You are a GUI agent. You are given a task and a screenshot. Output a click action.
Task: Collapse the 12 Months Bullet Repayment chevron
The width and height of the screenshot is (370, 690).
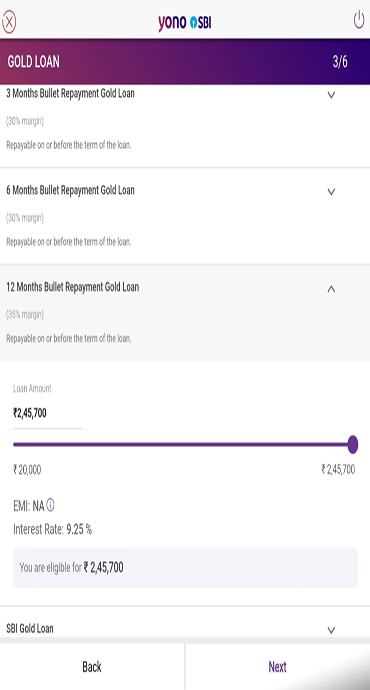(x=331, y=289)
